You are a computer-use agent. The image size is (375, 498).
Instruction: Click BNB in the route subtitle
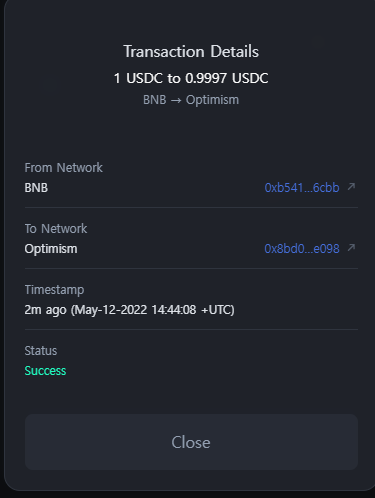[154, 100]
